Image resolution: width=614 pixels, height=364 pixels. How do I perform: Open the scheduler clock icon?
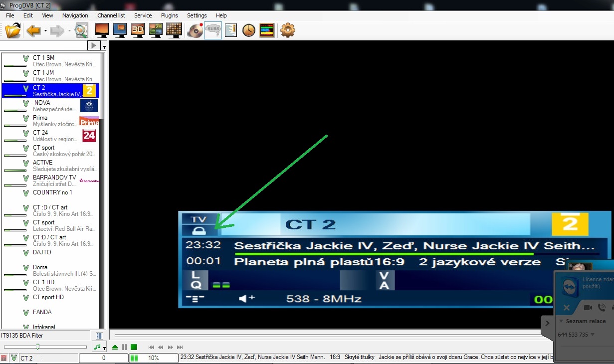coord(248,30)
